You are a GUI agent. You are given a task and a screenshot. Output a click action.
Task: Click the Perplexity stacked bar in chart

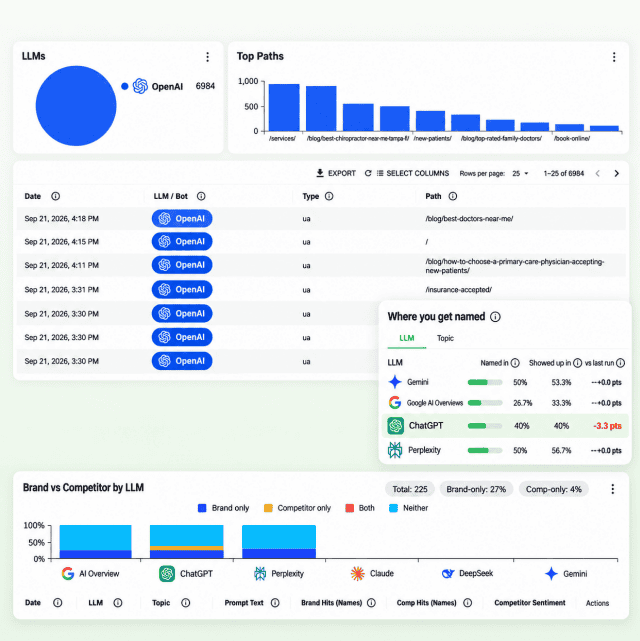(x=279, y=542)
